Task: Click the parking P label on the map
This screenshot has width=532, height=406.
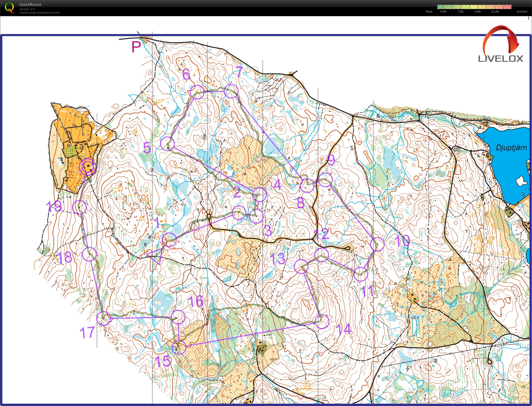Action: tap(136, 47)
